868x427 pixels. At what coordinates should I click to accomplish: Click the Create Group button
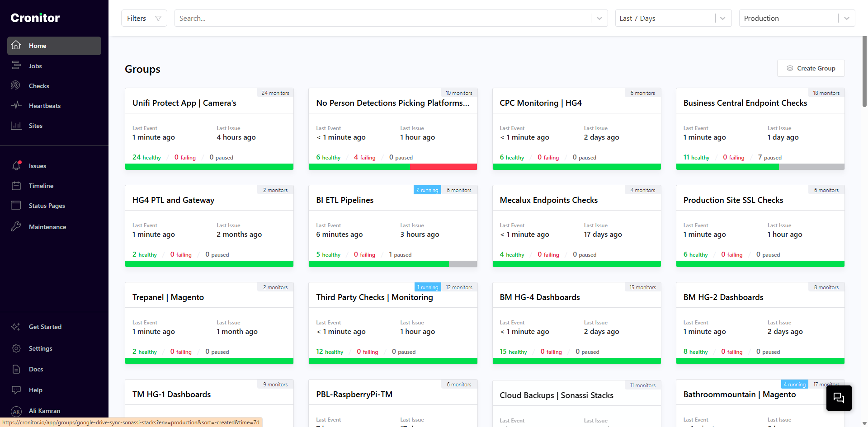click(x=811, y=68)
